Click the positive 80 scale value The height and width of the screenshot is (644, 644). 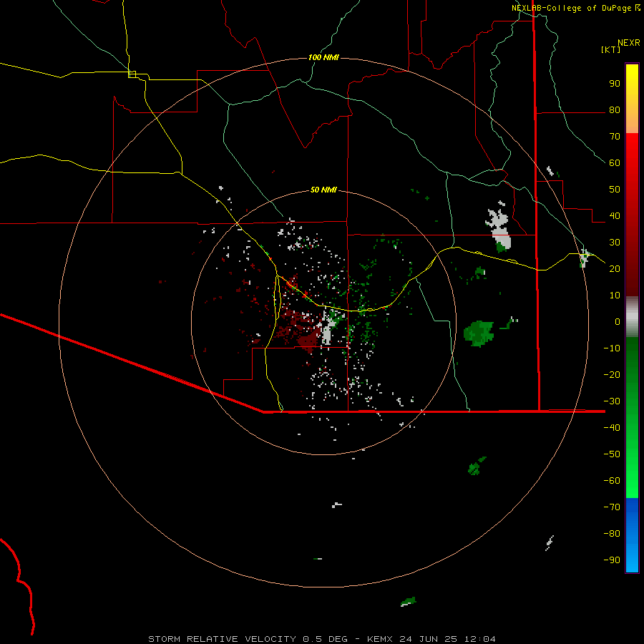[615, 109]
